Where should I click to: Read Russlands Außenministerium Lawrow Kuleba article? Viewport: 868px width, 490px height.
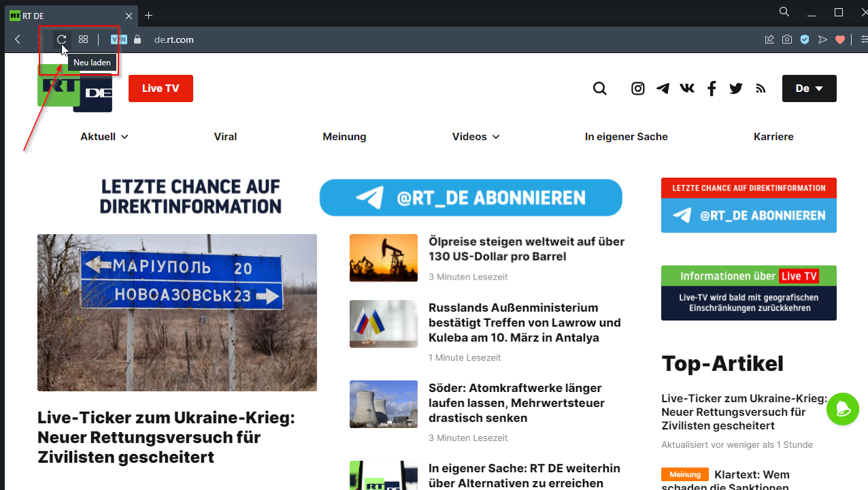(524, 323)
